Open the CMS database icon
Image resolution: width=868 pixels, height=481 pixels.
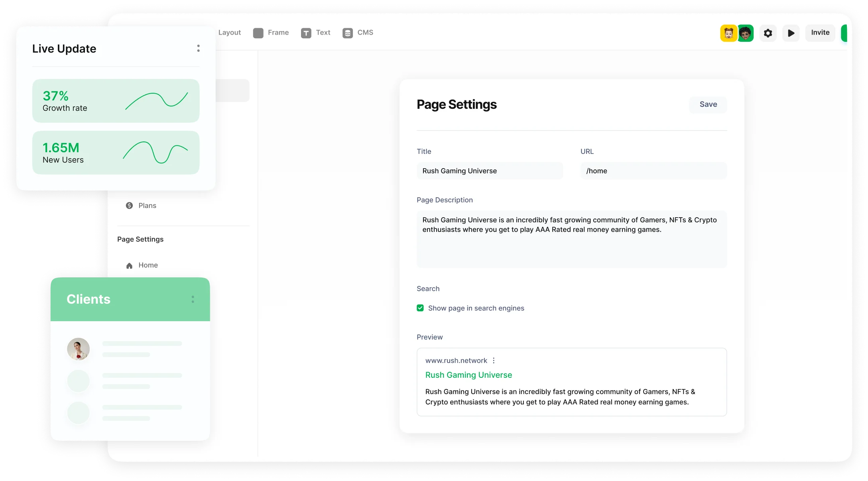(347, 33)
